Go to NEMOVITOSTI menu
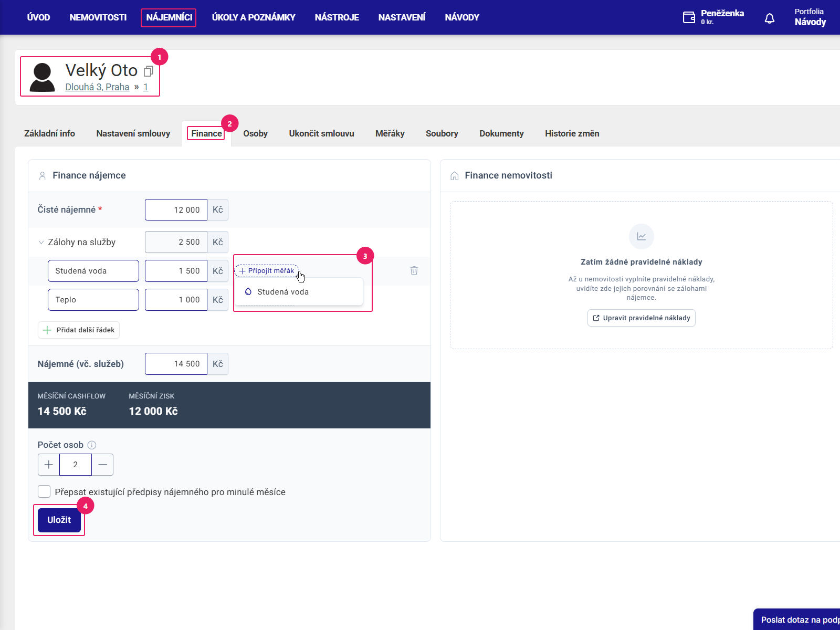Viewport: 840px width, 630px height. pos(98,17)
